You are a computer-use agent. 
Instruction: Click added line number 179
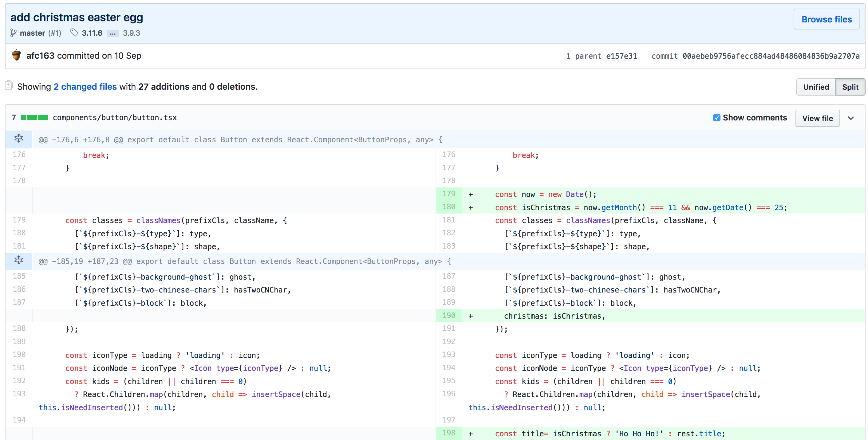[448, 194]
